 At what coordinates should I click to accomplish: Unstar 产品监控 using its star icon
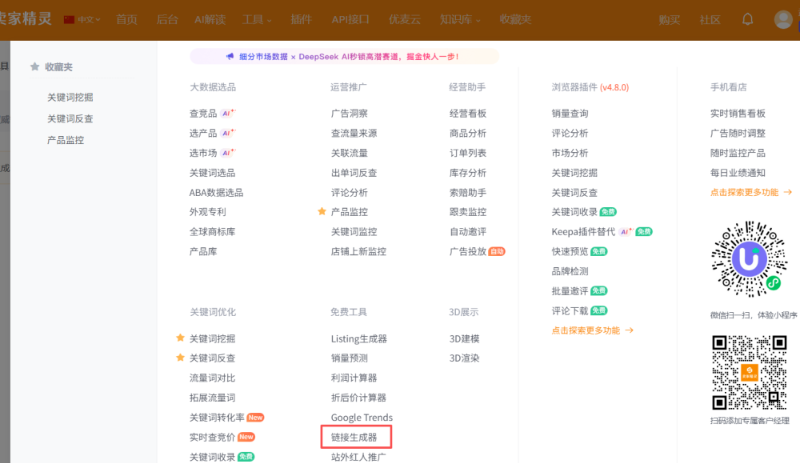[x=322, y=211]
